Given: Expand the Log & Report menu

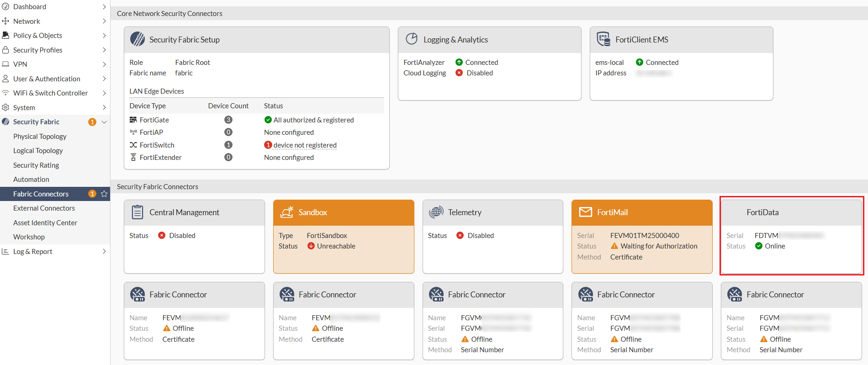Looking at the screenshot, I should pos(104,251).
